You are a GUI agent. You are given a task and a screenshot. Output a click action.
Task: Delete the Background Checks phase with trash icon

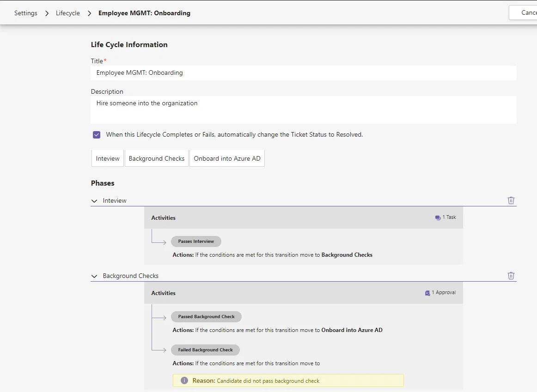point(511,276)
